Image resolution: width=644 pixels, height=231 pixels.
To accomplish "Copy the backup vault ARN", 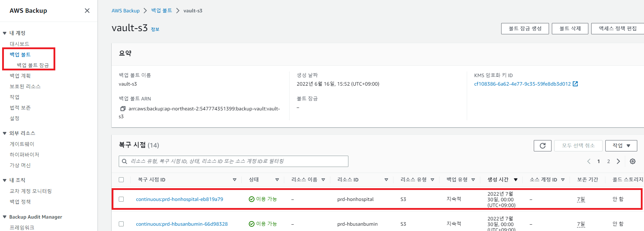I will pos(123,109).
